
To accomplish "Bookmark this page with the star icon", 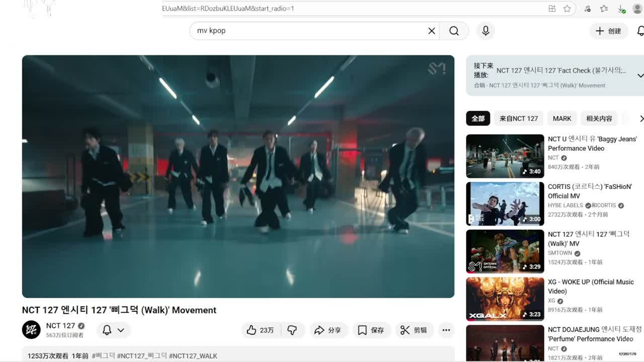I will (567, 9).
